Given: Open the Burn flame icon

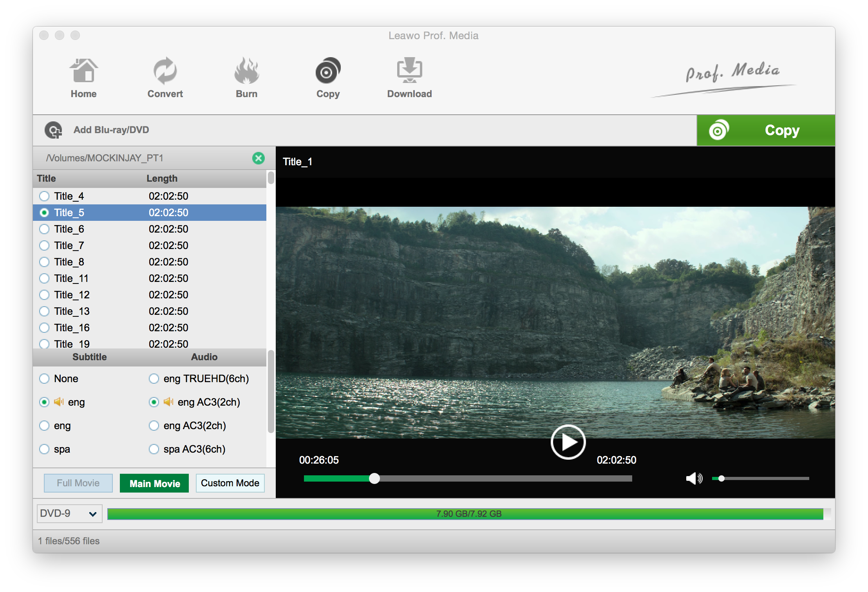Looking at the screenshot, I should tap(246, 71).
